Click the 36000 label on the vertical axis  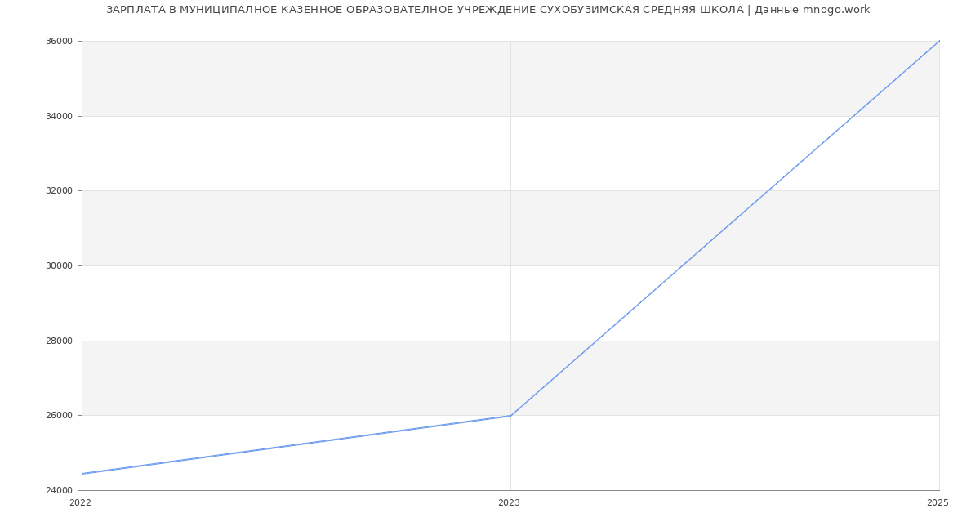[x=59, y=42]
